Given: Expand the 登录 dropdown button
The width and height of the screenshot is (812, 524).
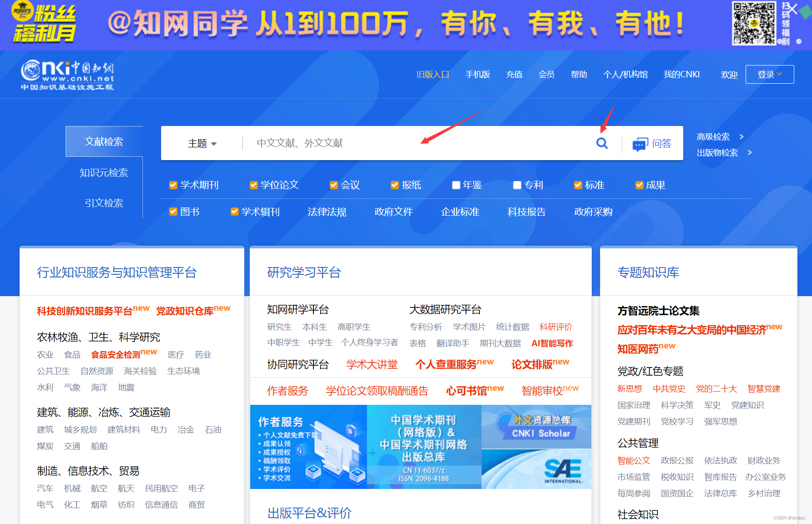Looking at the screenshot, I should (770, 74).
